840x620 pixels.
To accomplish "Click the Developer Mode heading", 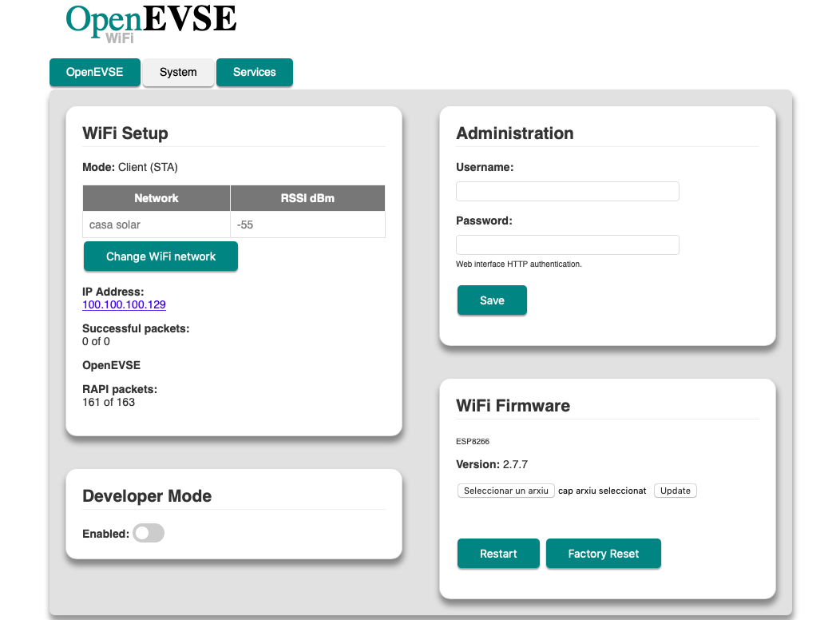I will [147, 496].
